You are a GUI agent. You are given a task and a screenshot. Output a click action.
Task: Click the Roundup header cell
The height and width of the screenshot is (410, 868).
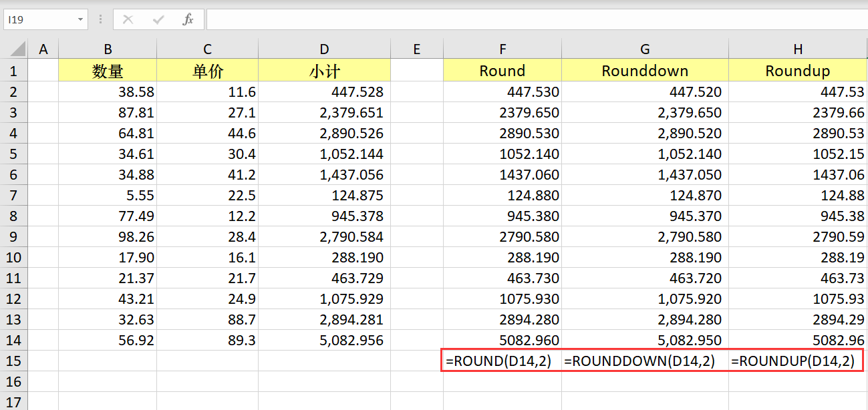(798, 71)
